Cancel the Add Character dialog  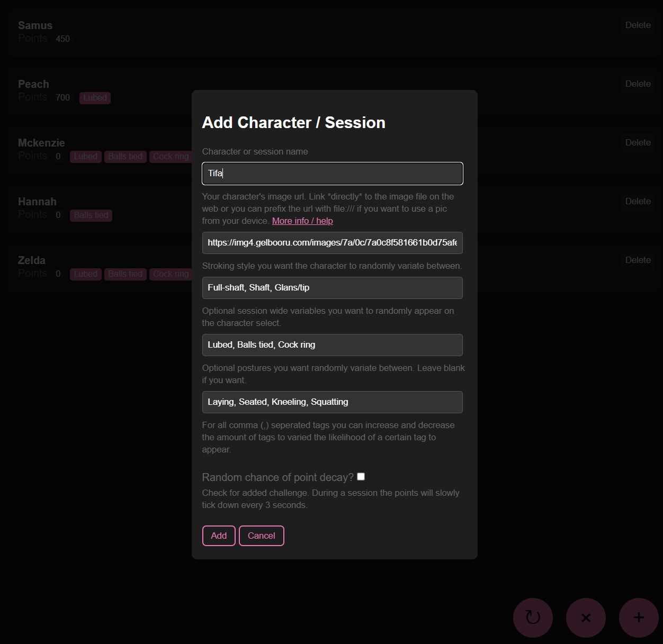click(x=262, y=536)
